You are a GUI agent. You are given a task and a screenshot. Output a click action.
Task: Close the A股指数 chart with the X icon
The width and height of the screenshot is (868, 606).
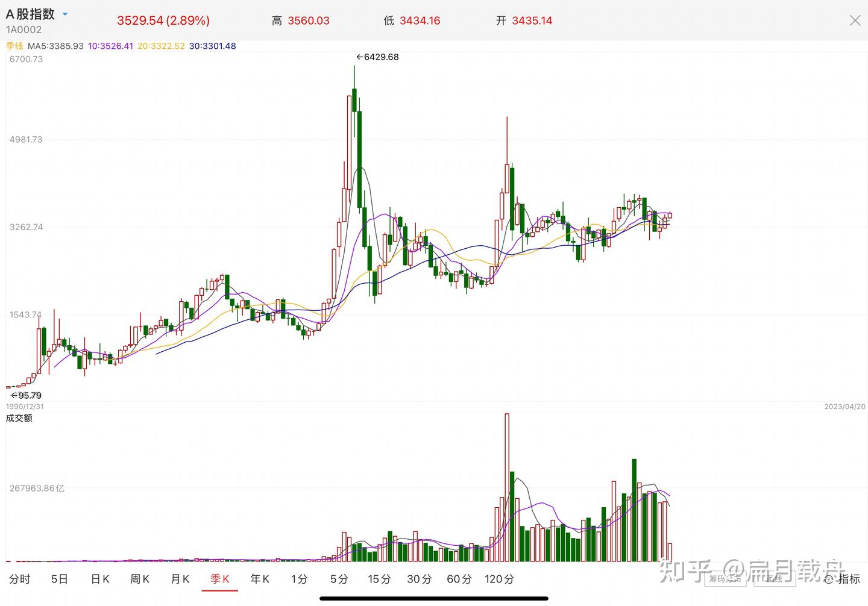tap(855, 20)
